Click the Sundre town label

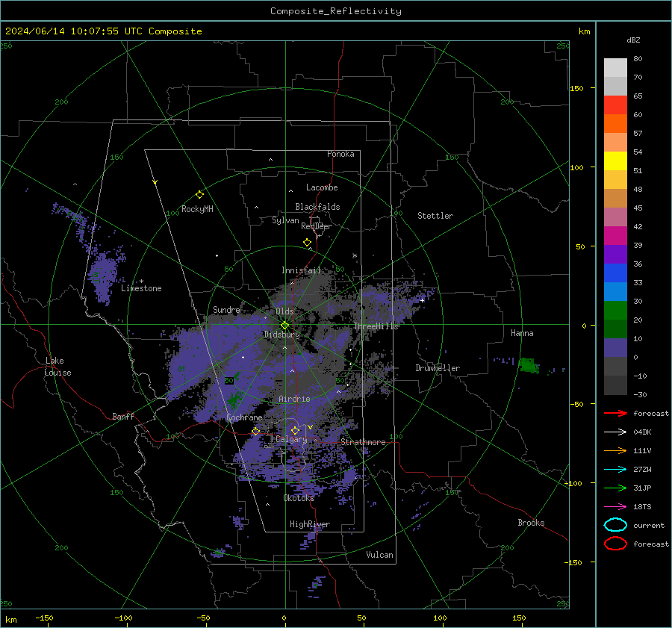pyautogui.click(x=226, y=309)
